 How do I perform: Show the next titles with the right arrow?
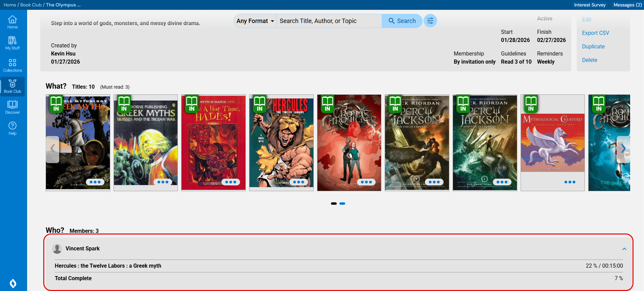623,149
